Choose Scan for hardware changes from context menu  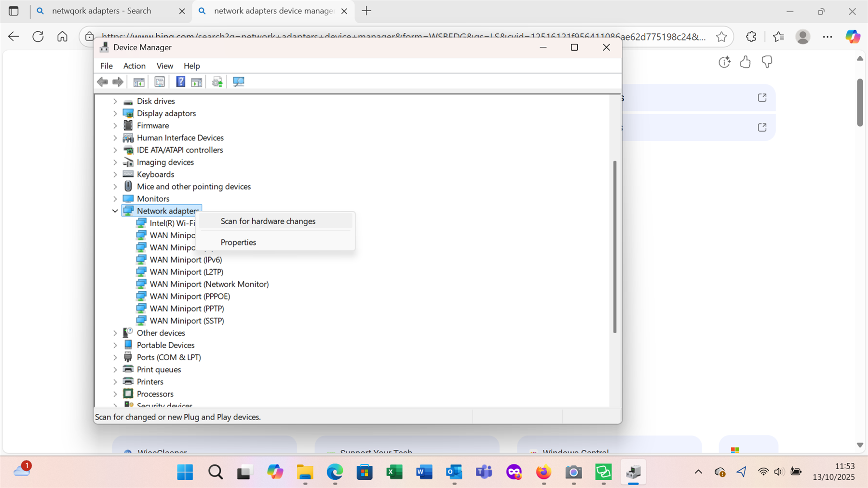click(x=268, y=221)
